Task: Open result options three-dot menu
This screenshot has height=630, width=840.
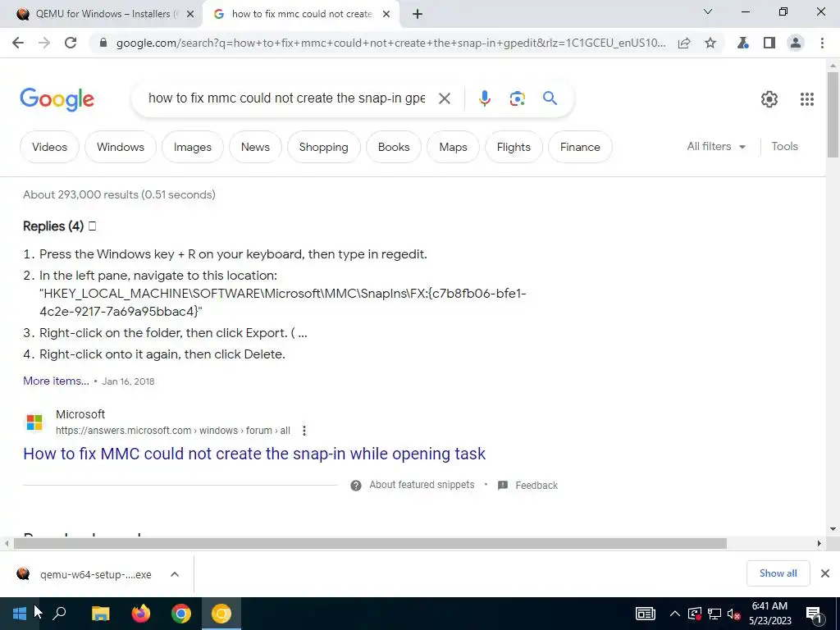Action: [x=304, y=431]
